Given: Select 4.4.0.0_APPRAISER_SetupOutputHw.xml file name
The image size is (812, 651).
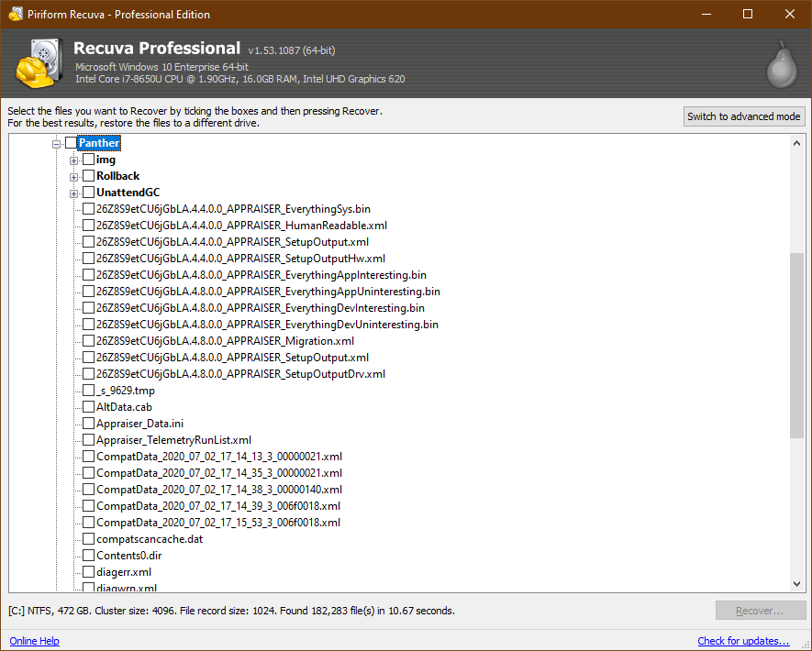Looking at the screenshot, I should click(240, 259).
